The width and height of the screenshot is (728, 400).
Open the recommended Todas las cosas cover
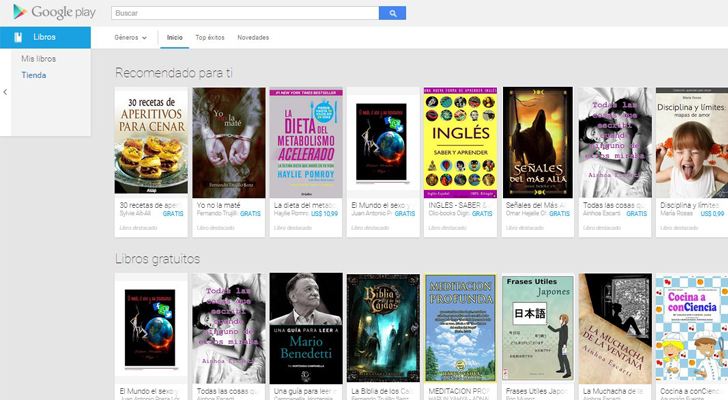pyautogui.click(x=615, y=142)
